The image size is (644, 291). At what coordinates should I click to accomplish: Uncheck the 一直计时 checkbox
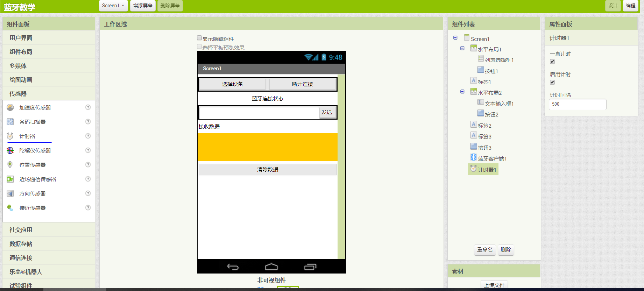click(552, 62)
